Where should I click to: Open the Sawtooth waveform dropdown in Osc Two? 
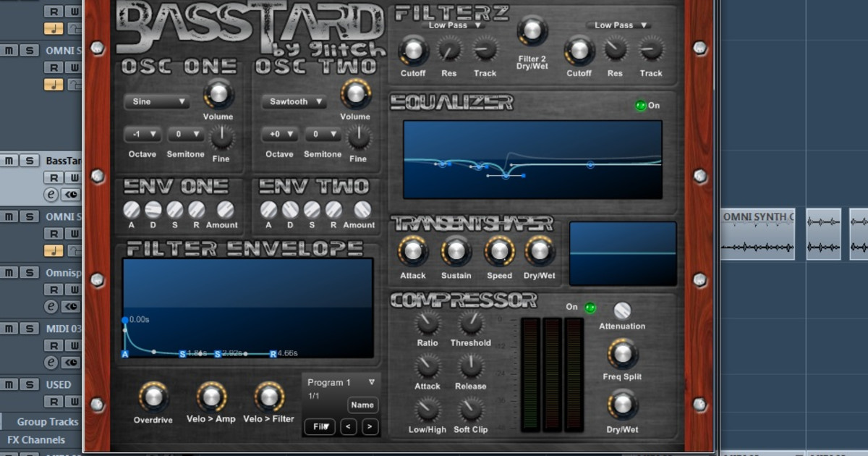coord(293,102)
